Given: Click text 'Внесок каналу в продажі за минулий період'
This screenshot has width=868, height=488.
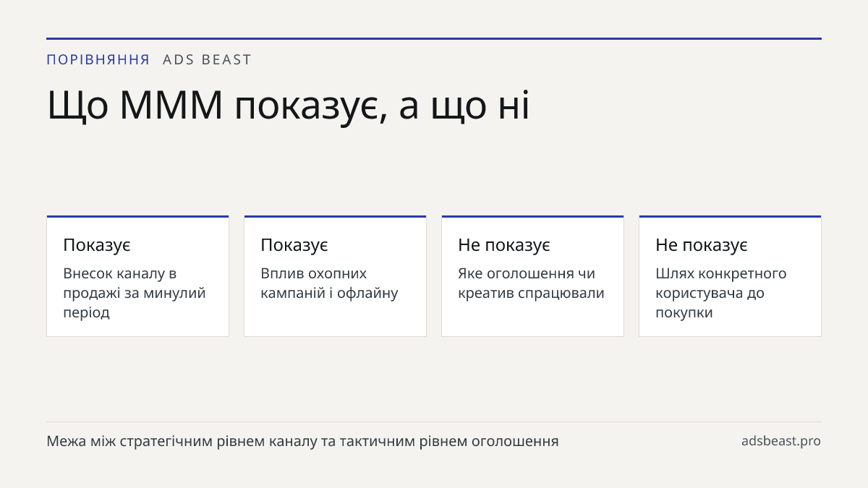Looking at the screenshot, I should [x=135, y=293].
